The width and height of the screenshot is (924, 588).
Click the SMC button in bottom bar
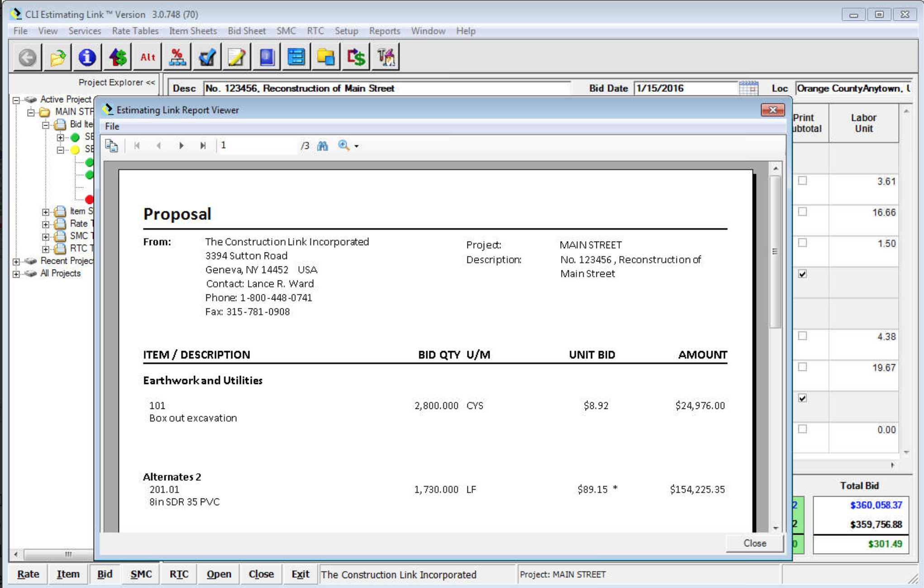point(141,574)
